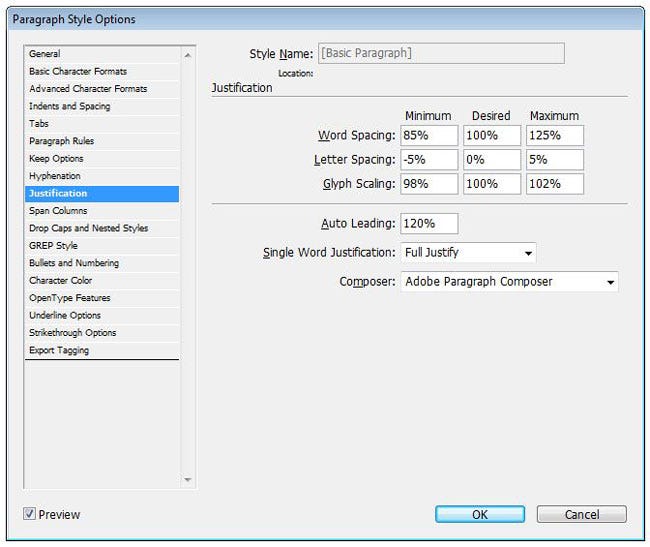This screenshot has width=650, height=547.
Task: Click the Word Spacing Desired field
Action: point(492,136)
